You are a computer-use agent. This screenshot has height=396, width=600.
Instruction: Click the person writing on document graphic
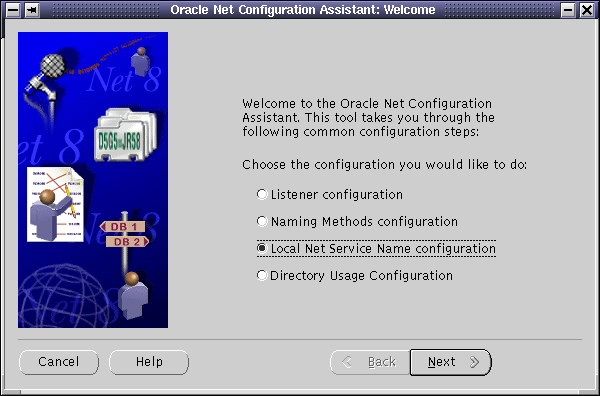tap(55, 205)
